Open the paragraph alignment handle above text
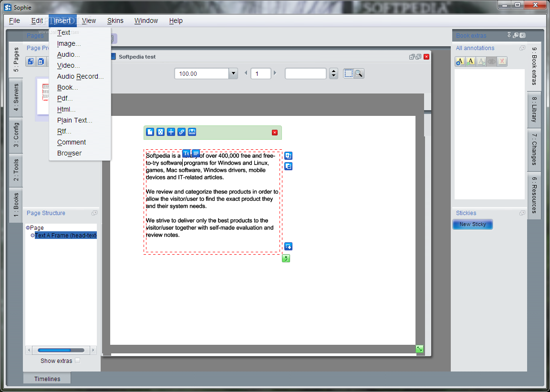This screenshot has width=550, height=392. (196, 153)
